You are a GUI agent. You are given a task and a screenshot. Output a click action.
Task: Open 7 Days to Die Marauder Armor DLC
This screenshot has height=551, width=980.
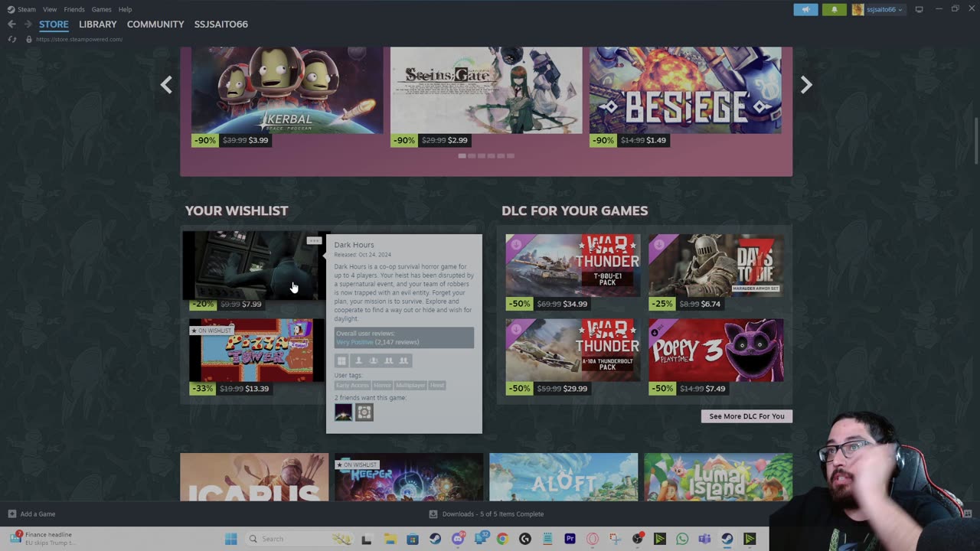(716, 265)
